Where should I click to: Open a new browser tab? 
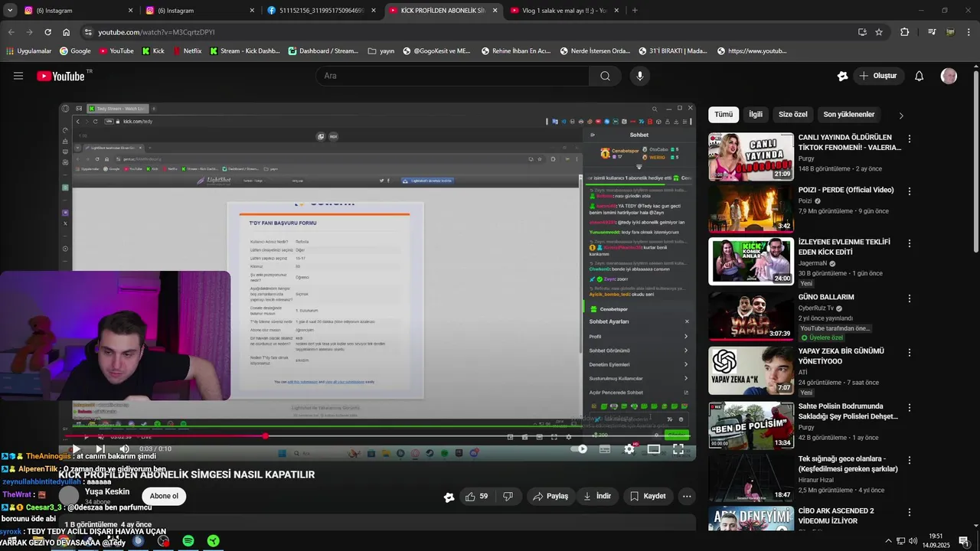pos(635,11)
